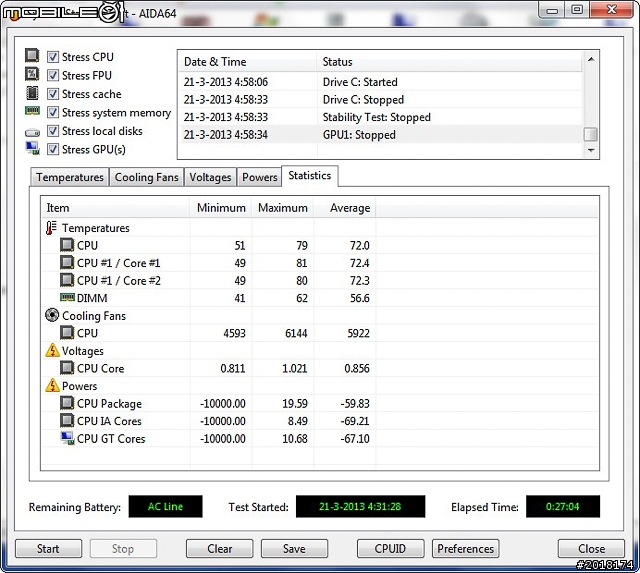Click the monitor icon of CPU GT Cores row

point(67,438)
